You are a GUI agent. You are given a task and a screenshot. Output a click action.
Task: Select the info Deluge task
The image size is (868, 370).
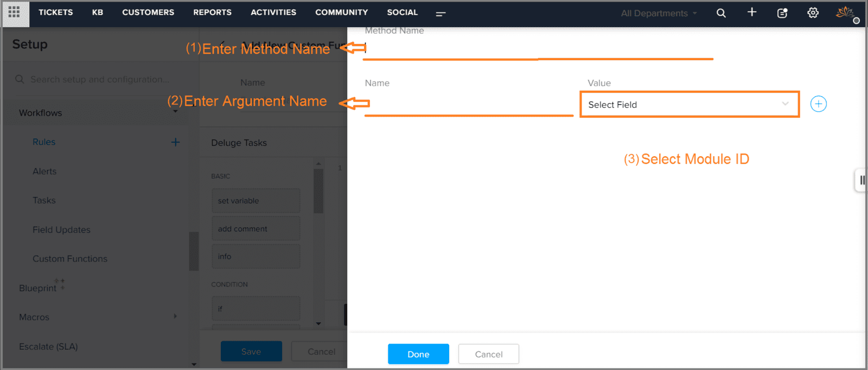256,256
